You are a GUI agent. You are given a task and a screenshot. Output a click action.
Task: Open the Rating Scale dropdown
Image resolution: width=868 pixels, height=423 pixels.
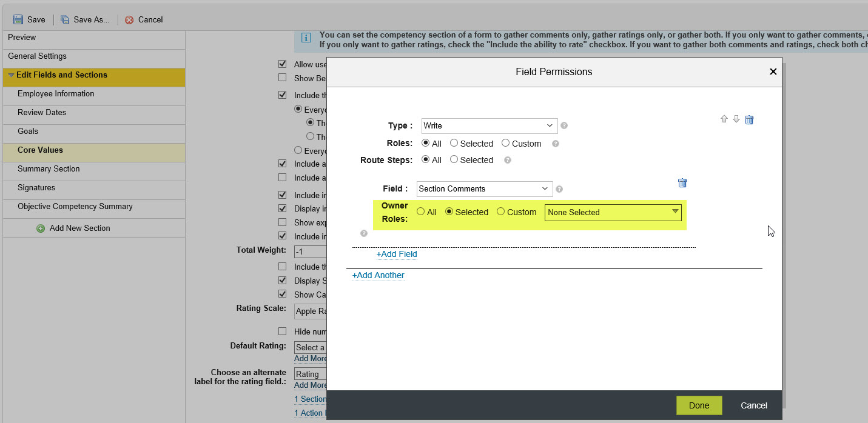311,311
